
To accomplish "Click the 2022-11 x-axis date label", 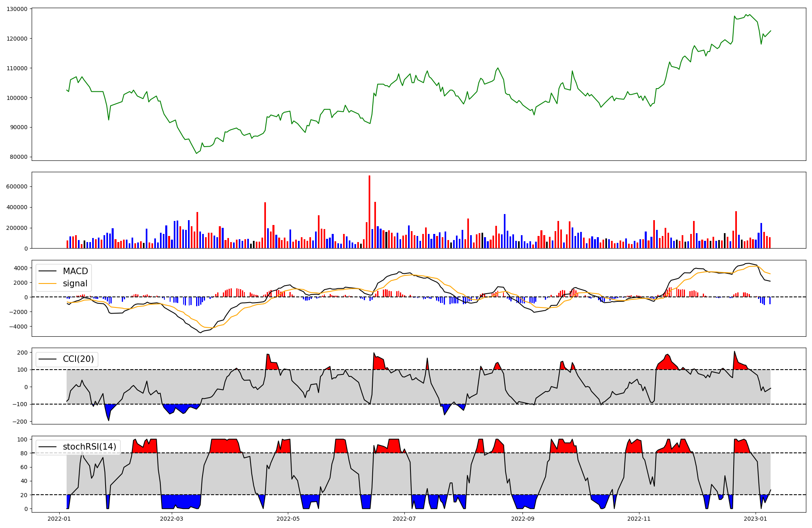I will coord(639,519).
